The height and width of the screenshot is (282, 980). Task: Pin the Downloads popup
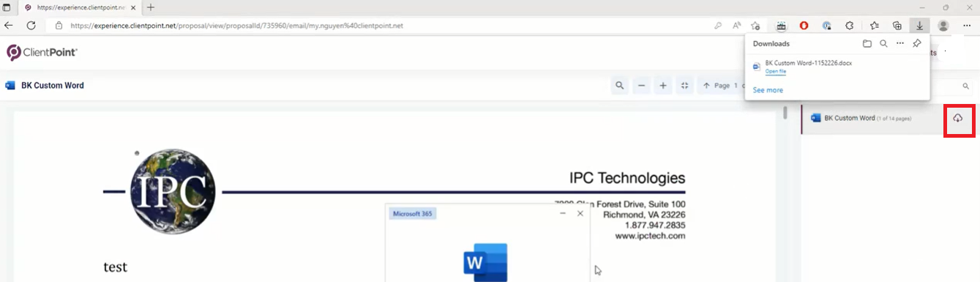(916, 44)
